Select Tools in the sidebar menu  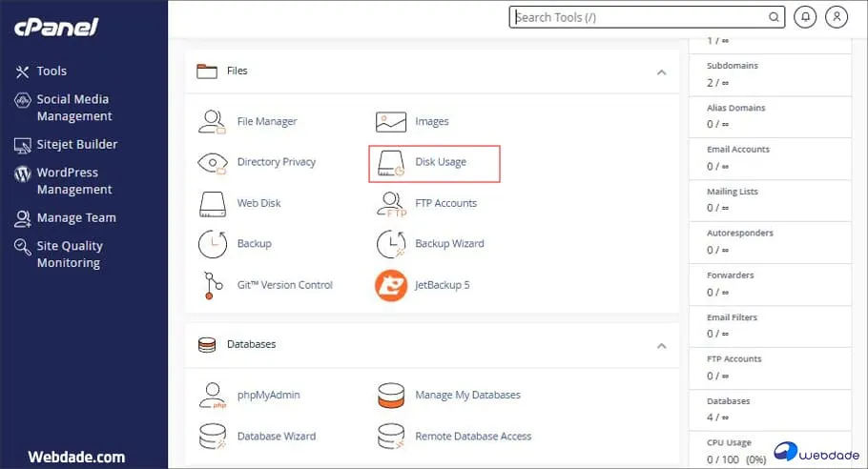pyautogui.click(x=52, y=71)
